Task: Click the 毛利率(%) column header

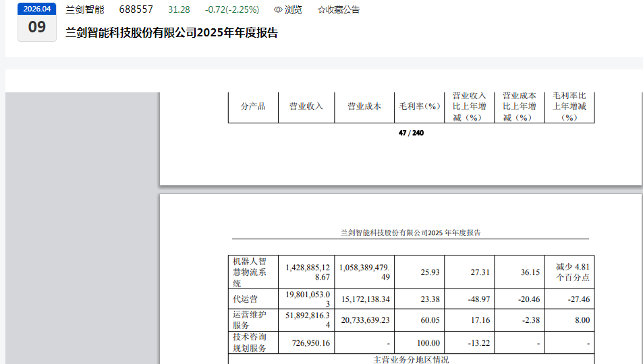Action: coord(420,107)
